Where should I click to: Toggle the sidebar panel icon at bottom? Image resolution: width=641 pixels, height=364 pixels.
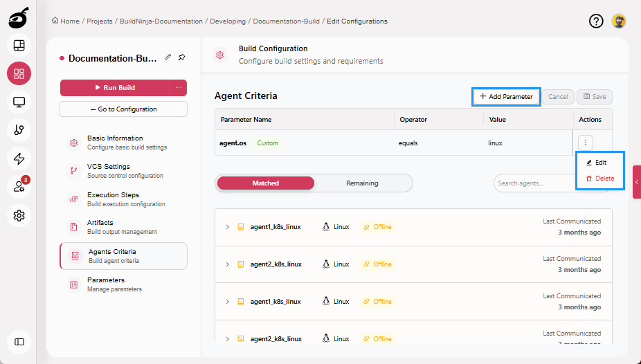click(x=19, y=342)
